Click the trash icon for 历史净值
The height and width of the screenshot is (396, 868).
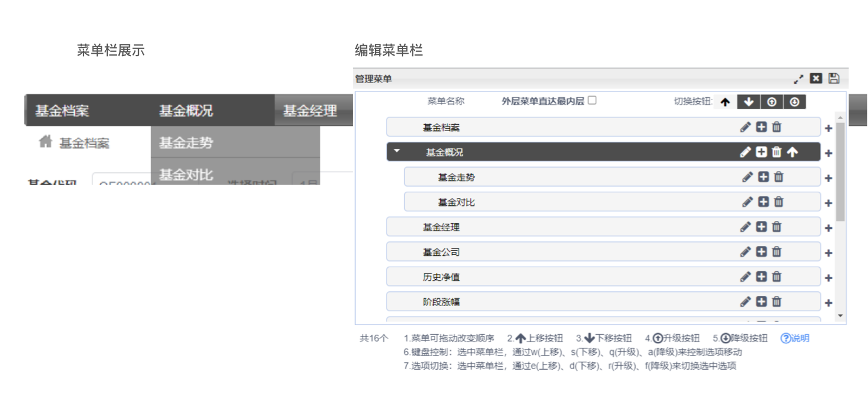coord(777,276)
